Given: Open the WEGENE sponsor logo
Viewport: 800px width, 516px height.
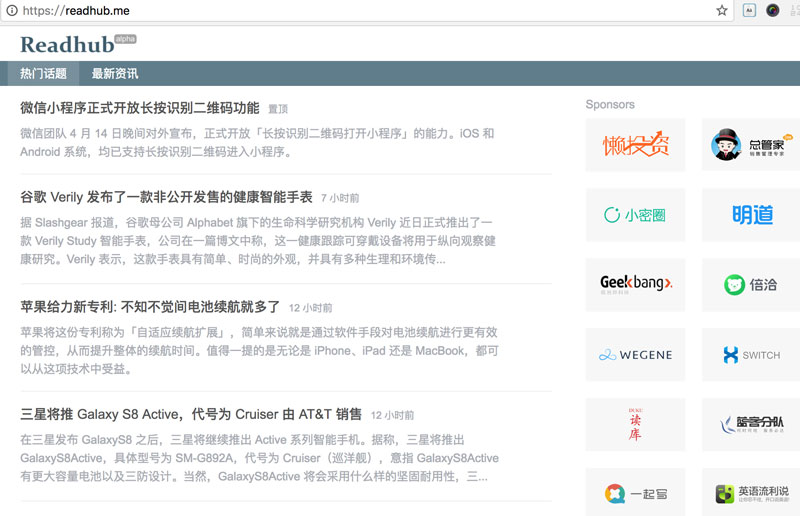Looking at the screenshot, I should click(x=635, y=355).
